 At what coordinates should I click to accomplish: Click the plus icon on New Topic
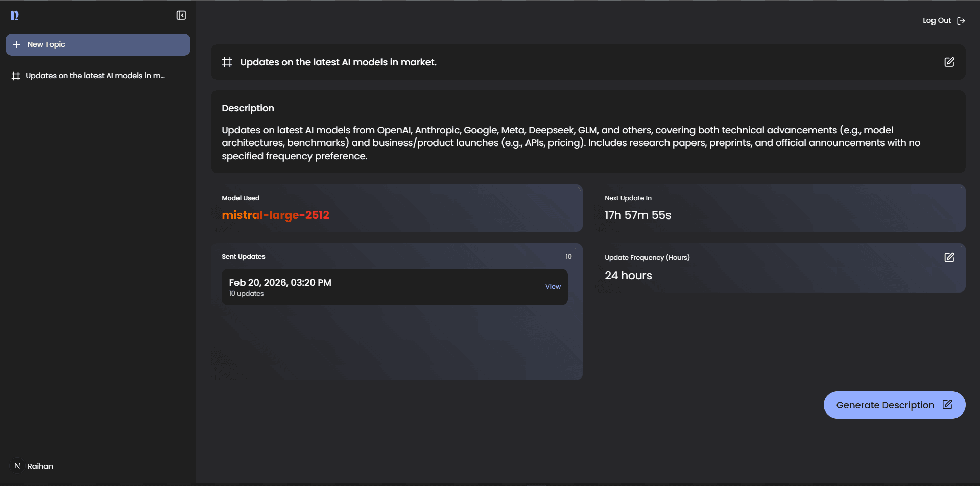coord(17,45)
